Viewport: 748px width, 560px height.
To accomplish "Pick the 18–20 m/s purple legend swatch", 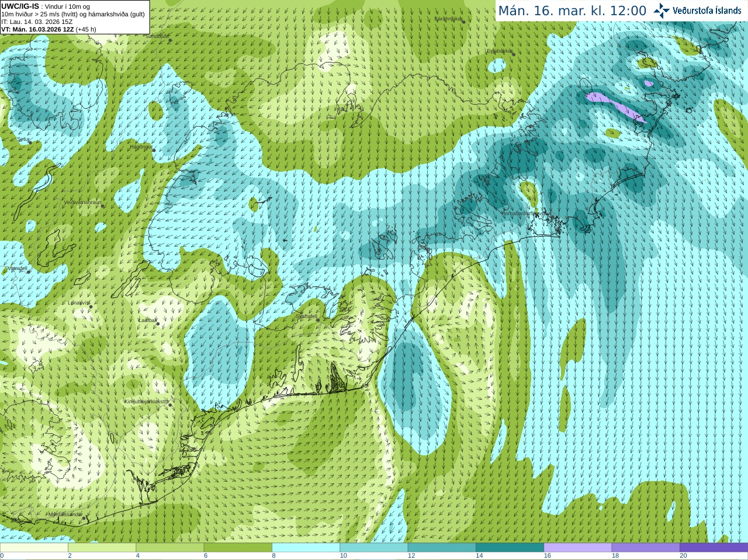I will (645, 548).
